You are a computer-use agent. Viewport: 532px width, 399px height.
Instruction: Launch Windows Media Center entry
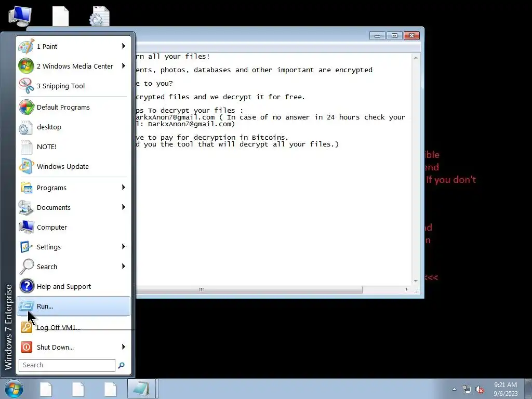pyautogui.click(x=73, y=66)
